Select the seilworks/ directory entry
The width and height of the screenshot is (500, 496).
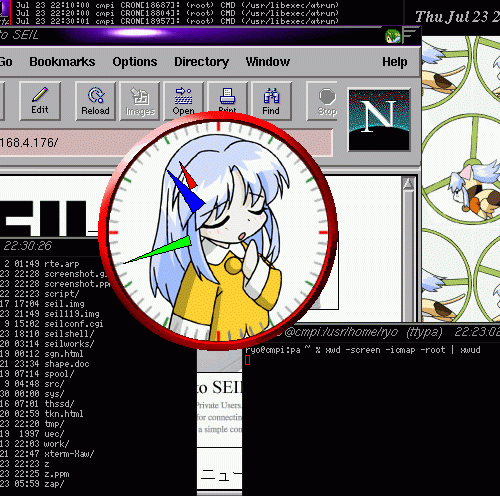(69, 344)
